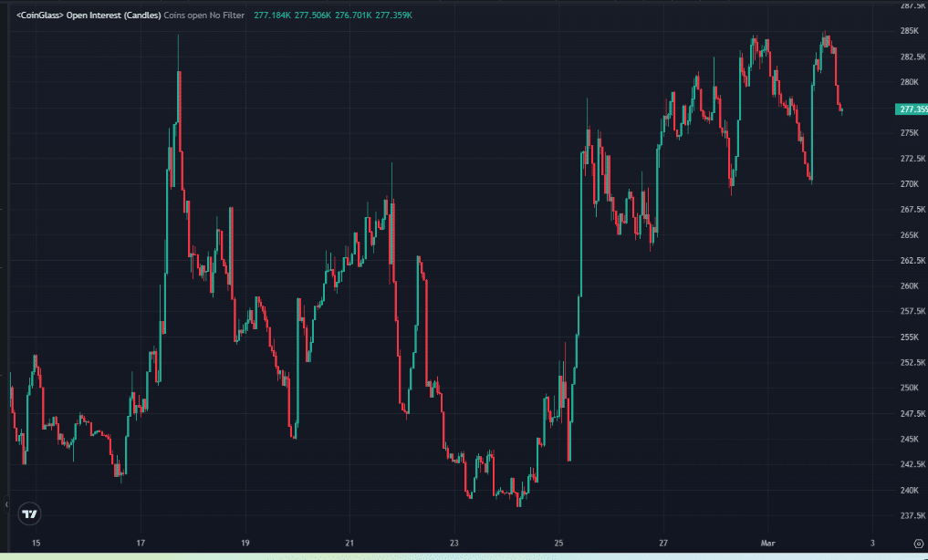928x560 pixels.
Task: Click the 250K label on price axis
Action: pyautogui.click(x=909, y=388)
